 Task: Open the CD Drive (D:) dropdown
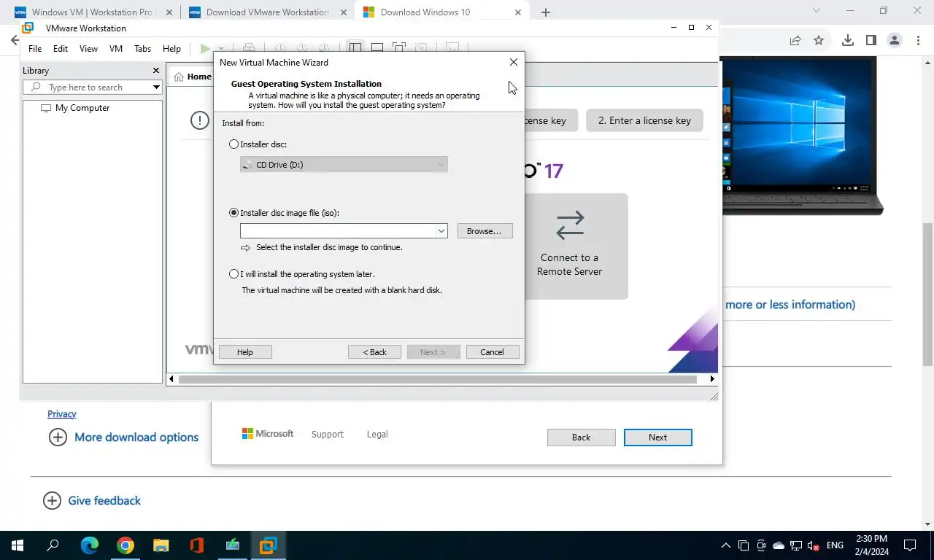coord(344,165)
